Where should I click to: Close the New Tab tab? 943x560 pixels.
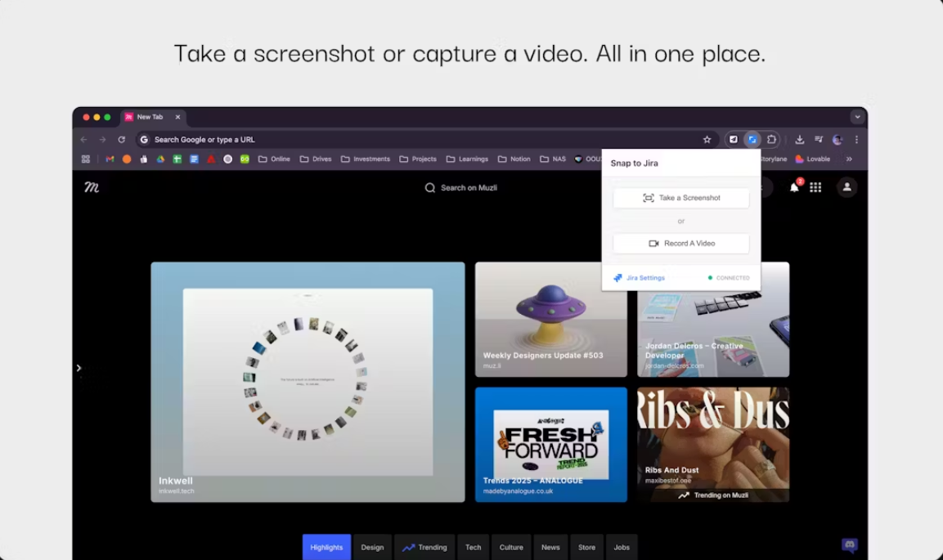177,117
